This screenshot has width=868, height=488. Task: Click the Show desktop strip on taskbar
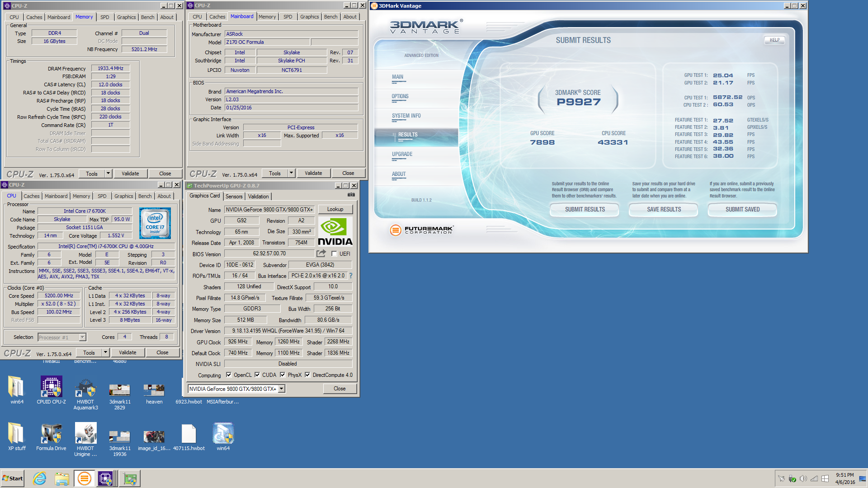click(862, 479)
